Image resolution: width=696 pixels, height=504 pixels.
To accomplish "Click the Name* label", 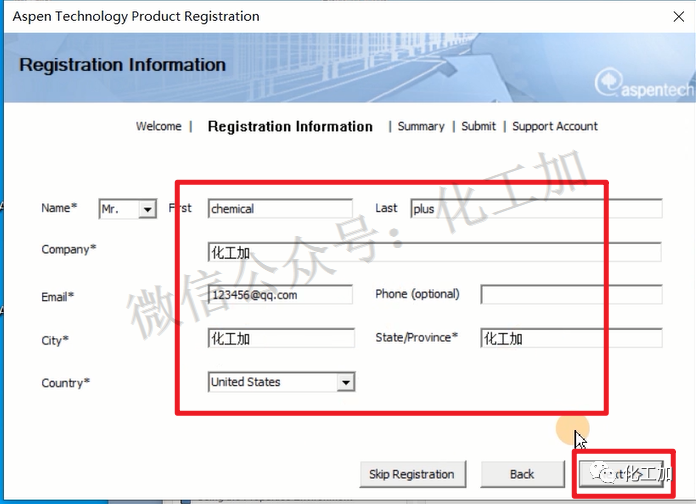I will click(x=59, y=208).
